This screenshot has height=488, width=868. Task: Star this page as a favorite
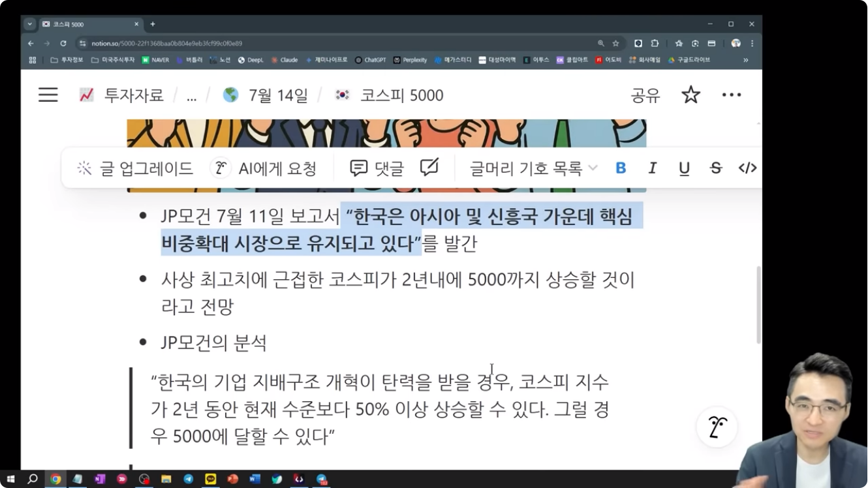click(x=690, y=95)
